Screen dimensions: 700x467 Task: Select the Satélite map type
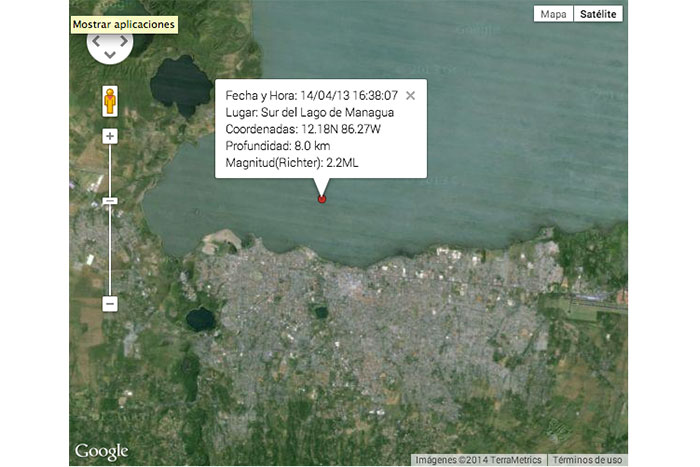click(598, 14)
